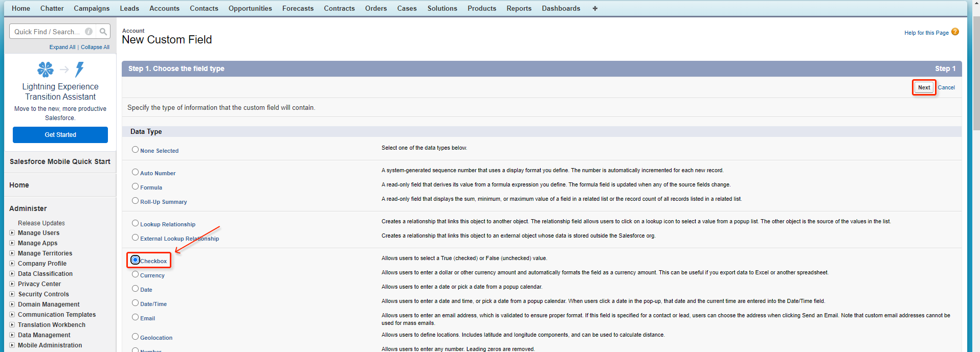Expand the Data Management tree arrow

[x=12, y=335]
